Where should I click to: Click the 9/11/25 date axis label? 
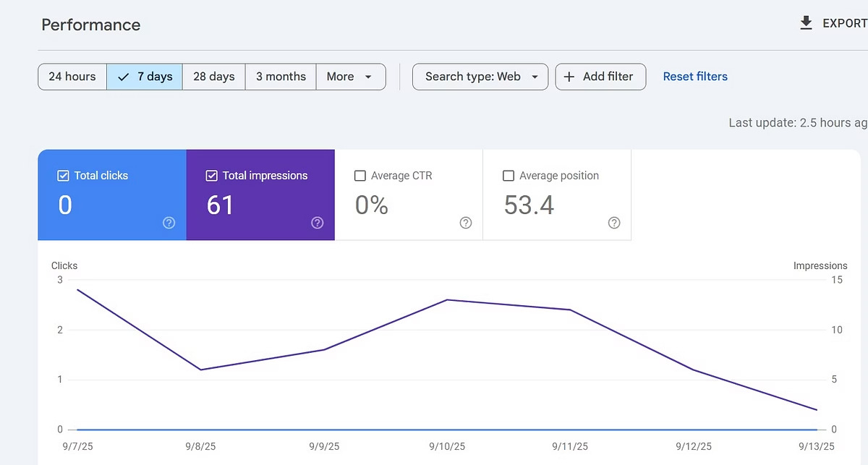pyautogui.click(x=571, y=447)
